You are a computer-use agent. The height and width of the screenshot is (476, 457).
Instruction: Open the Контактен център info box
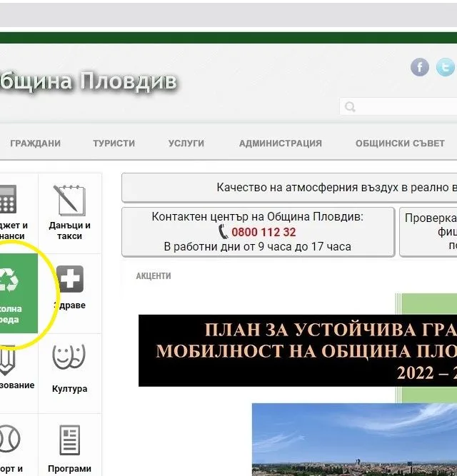point(258,232)
